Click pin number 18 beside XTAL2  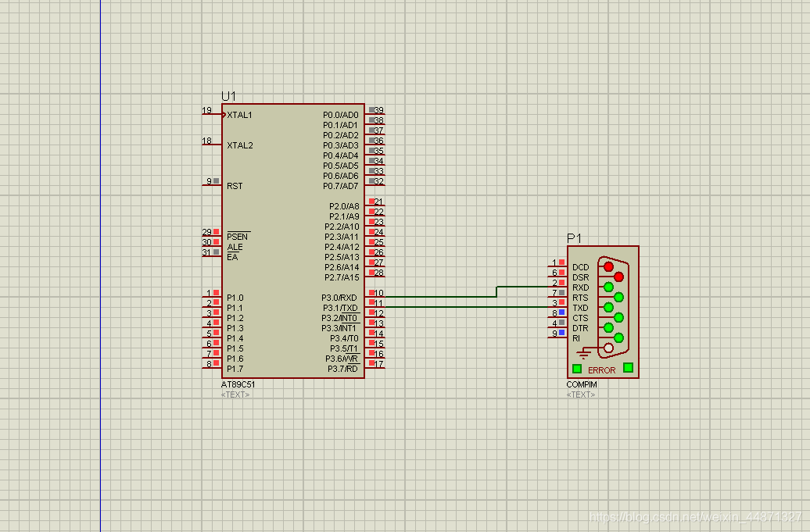[206, 141]
